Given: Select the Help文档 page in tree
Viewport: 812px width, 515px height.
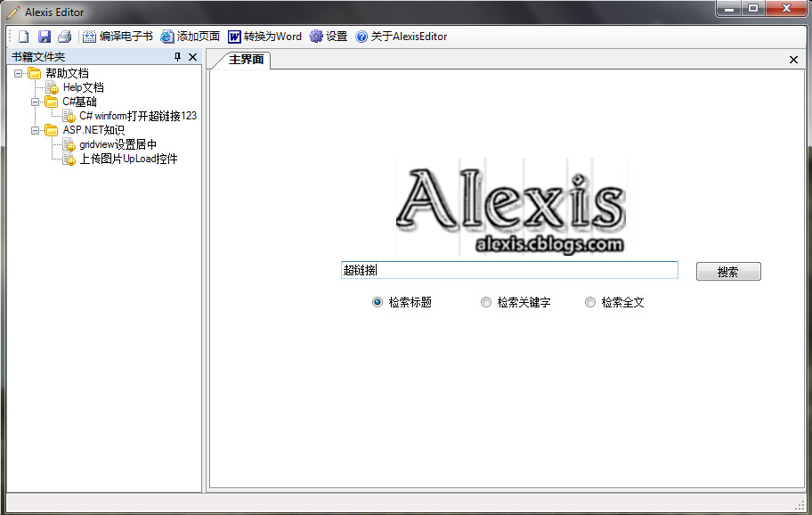Looking at the screenshot, I should coord(84,87).
